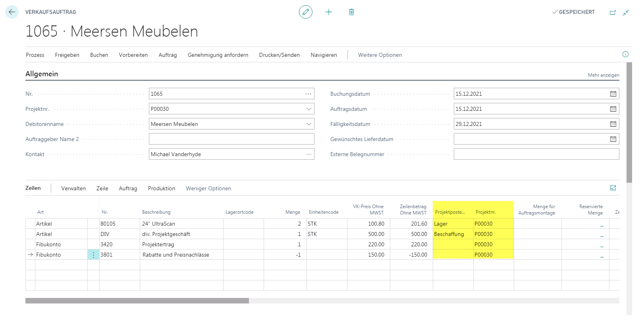Click the 3420 account number cell
This screenshot has width=644, height=315.
[x=120, y=244]
